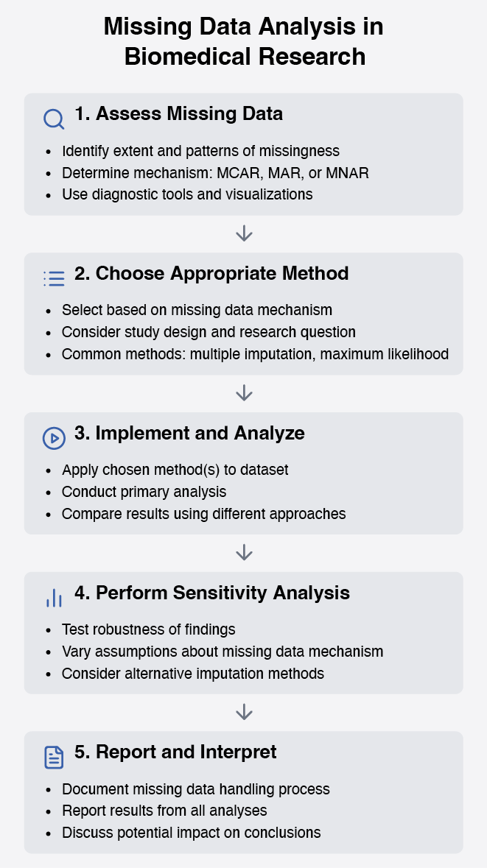Click the play circle icon beside Implement and Analyze

point(54,438)
